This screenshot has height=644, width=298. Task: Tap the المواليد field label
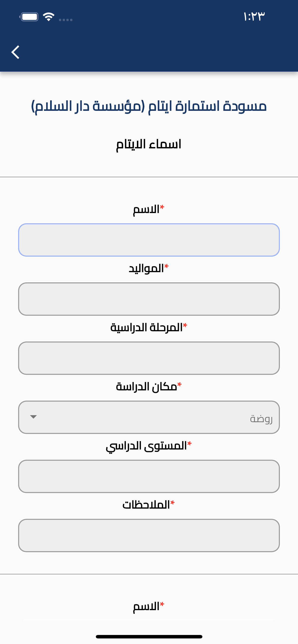149,268
